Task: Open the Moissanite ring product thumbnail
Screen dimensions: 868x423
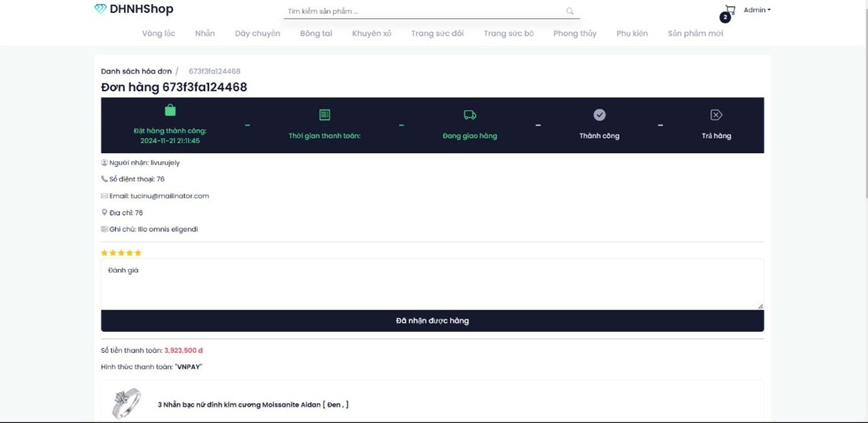Action: click(126, 403)
